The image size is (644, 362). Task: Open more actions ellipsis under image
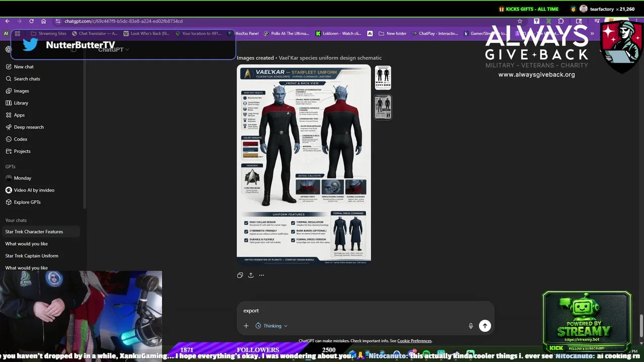pos(262,275)
